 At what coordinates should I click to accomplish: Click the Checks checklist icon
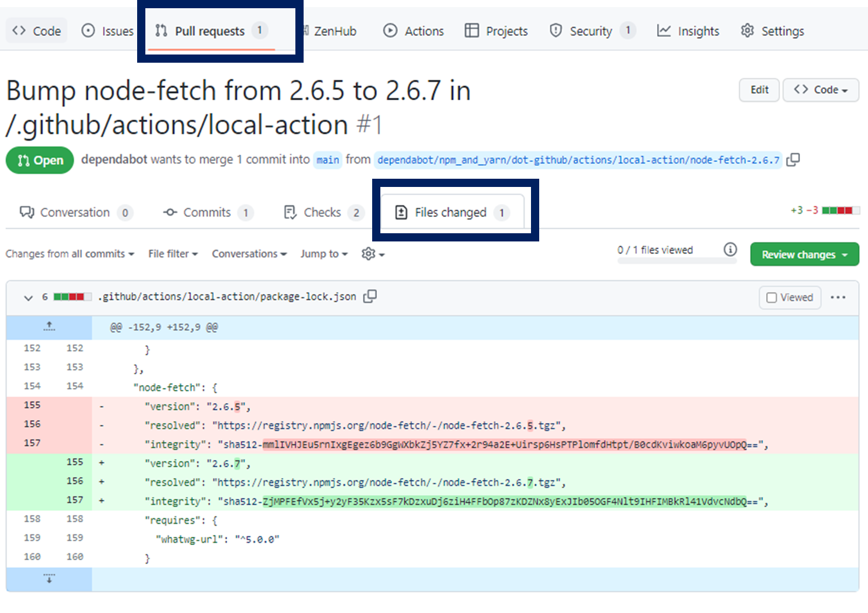290,212
